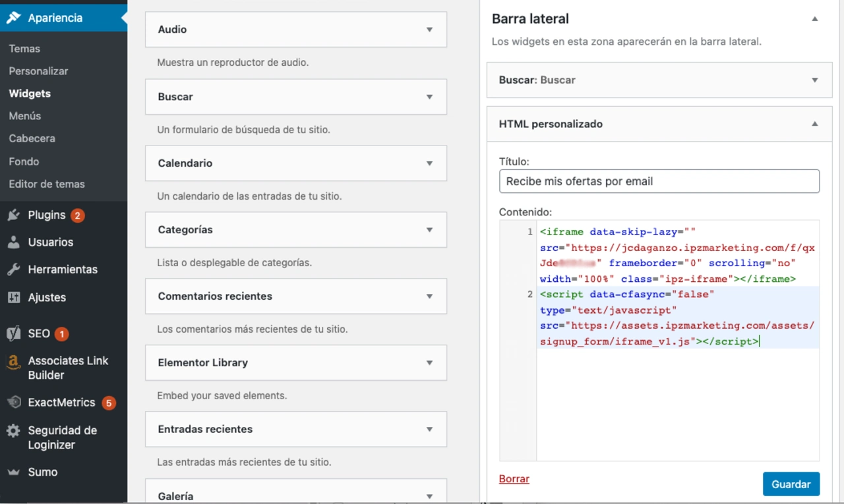Click the Guardar button
The height and width of the screenshot is (504, 844).
(x=791, y=484)
